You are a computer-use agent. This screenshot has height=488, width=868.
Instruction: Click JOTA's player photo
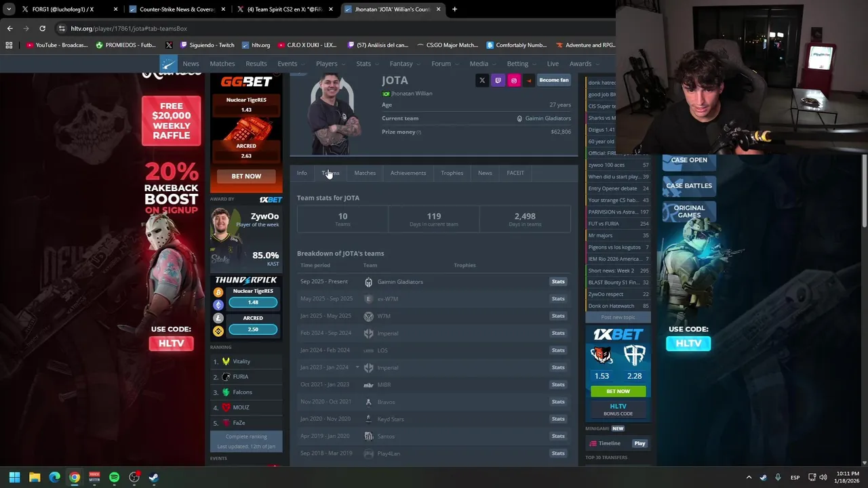[x=332, y=114]
